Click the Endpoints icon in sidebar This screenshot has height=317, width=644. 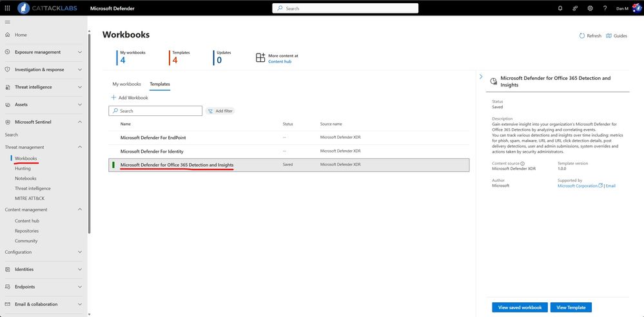pyautogui.click(x=7, y=287)
